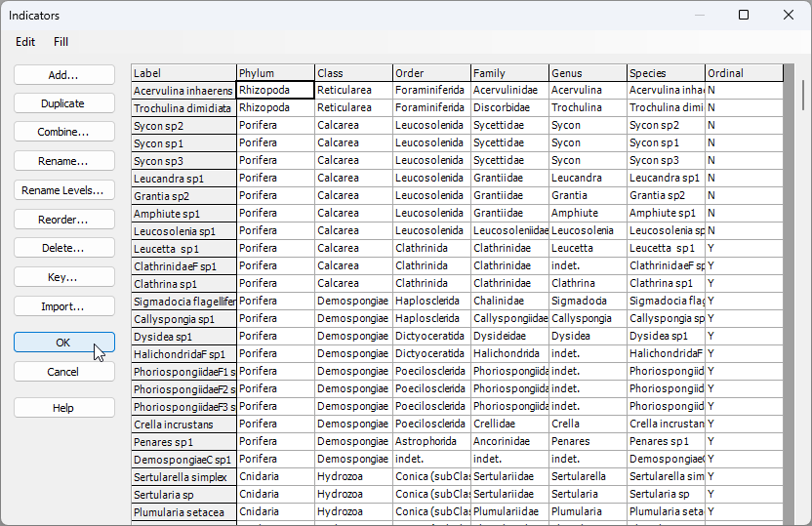Select the Acervulina inhaerens row label
This screenshot has width=812, height=526.
point(183,91)
